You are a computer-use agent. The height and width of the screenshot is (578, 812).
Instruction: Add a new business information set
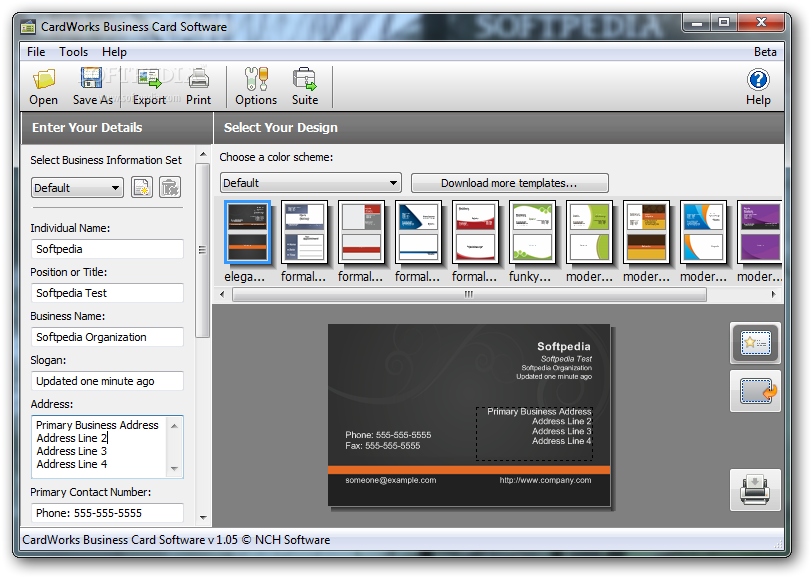point(142,187)
